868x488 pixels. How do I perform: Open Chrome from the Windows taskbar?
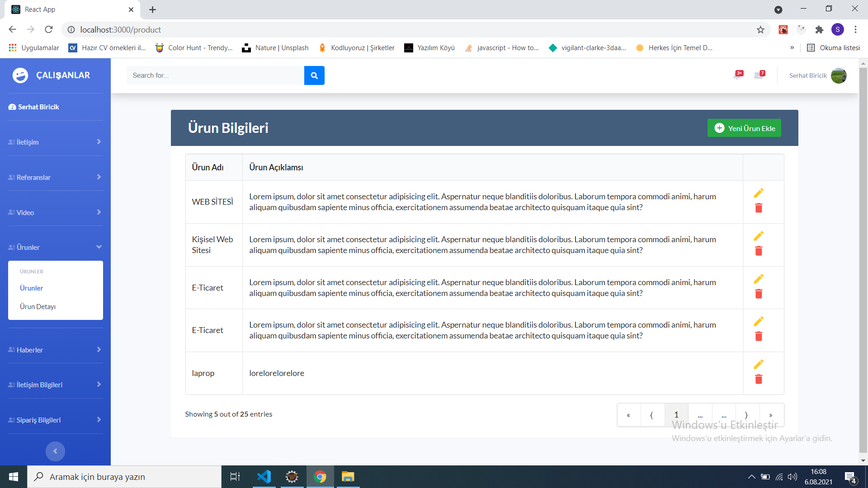[x=320, y=477]
